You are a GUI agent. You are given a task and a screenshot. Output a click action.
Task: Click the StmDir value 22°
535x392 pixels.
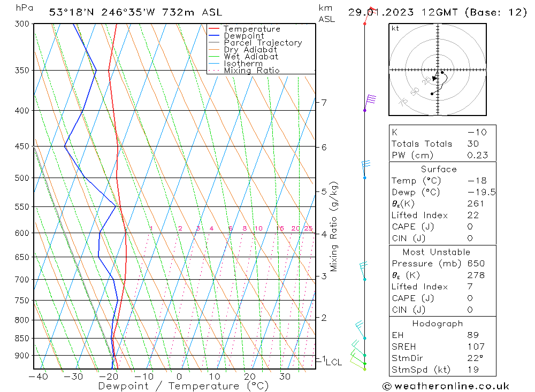click(x=475, y=358)
